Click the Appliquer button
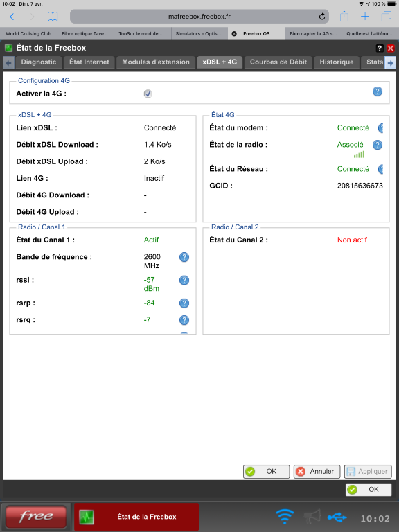This screenshot has height=532, width=399. 368,472
